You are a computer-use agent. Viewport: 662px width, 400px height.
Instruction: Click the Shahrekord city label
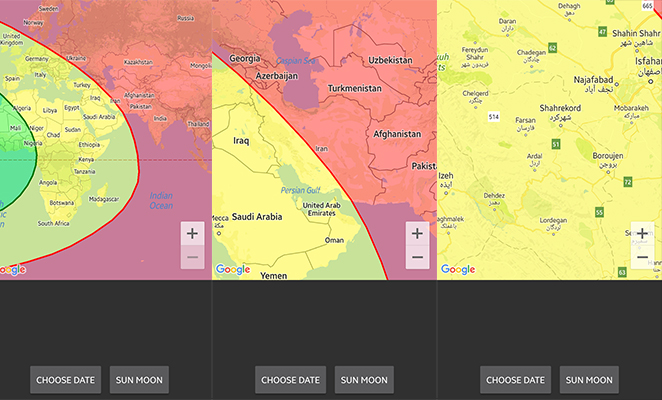[x=560, y=112]
